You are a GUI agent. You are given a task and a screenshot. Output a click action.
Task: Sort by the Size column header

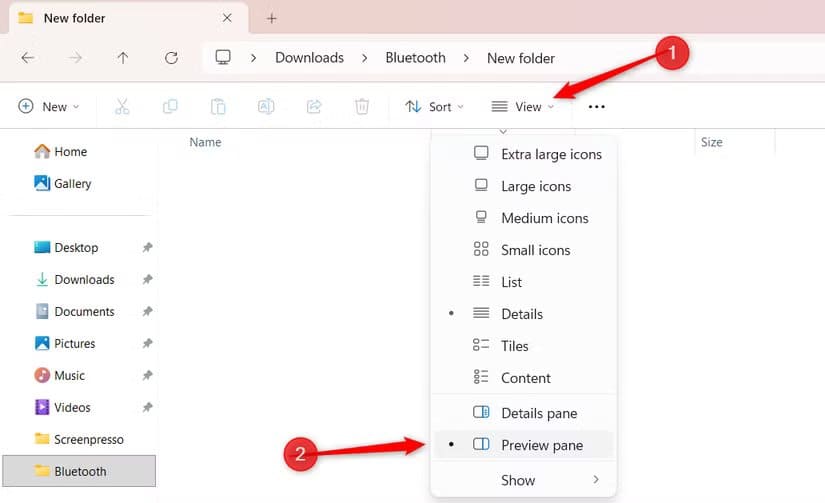point(711,142)
